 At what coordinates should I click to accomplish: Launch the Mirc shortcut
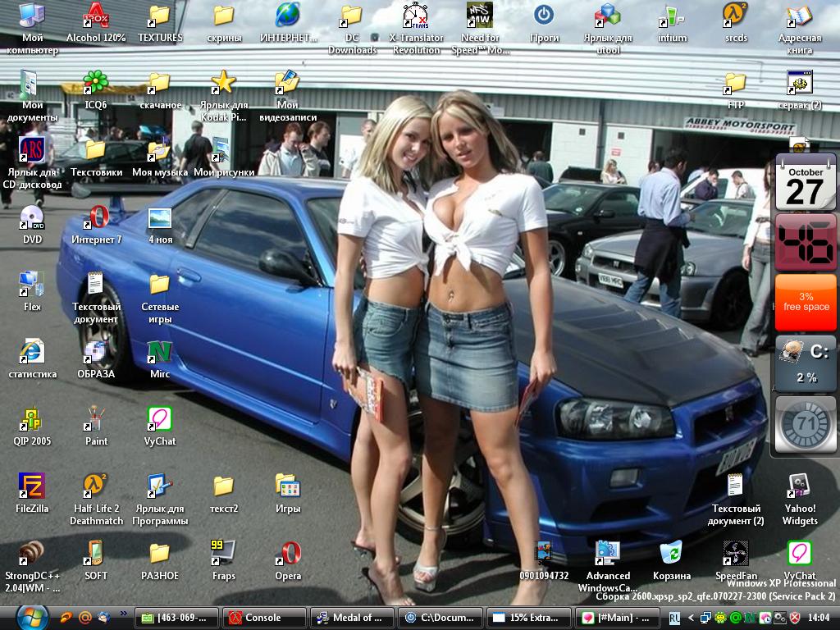point(160,352)
